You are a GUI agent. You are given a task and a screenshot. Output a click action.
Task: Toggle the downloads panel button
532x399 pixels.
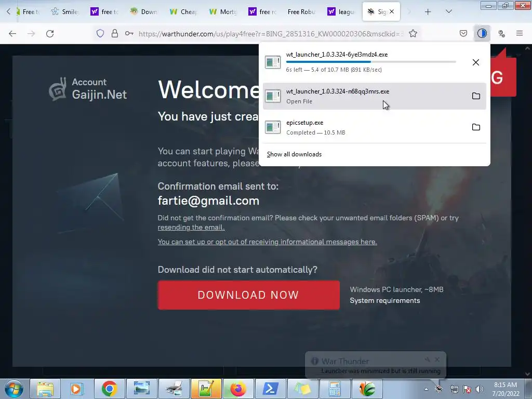coord(482,33)
